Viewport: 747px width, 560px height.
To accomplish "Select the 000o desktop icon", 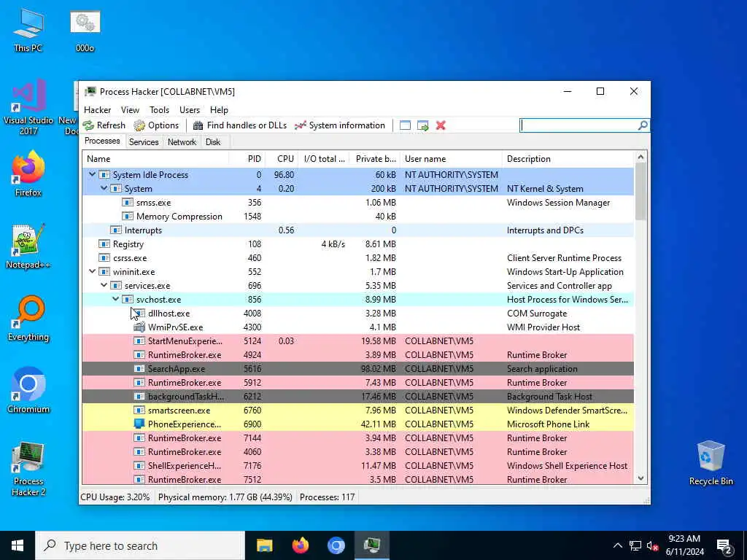I will point(85,31).
